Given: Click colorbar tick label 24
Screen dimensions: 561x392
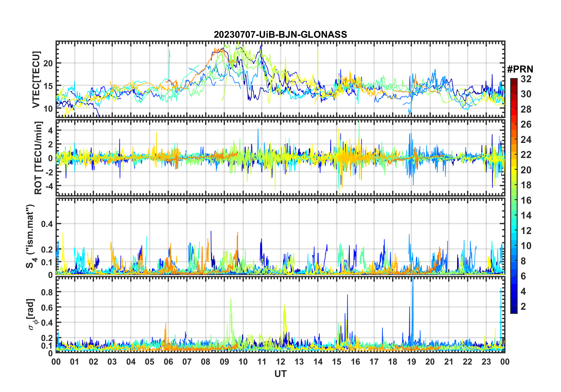Looking at the screenshot, I should coord(526,139).
